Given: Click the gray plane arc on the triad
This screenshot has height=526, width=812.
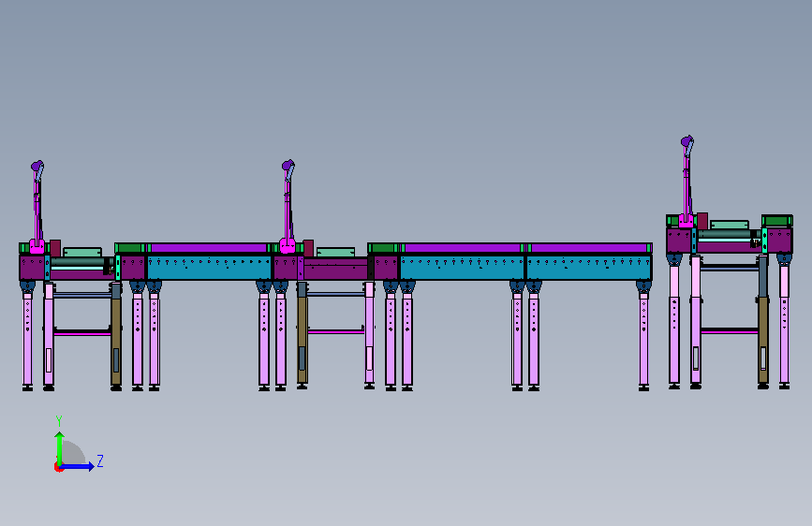Looking at the screenshot, I should [x=74, y=452].
